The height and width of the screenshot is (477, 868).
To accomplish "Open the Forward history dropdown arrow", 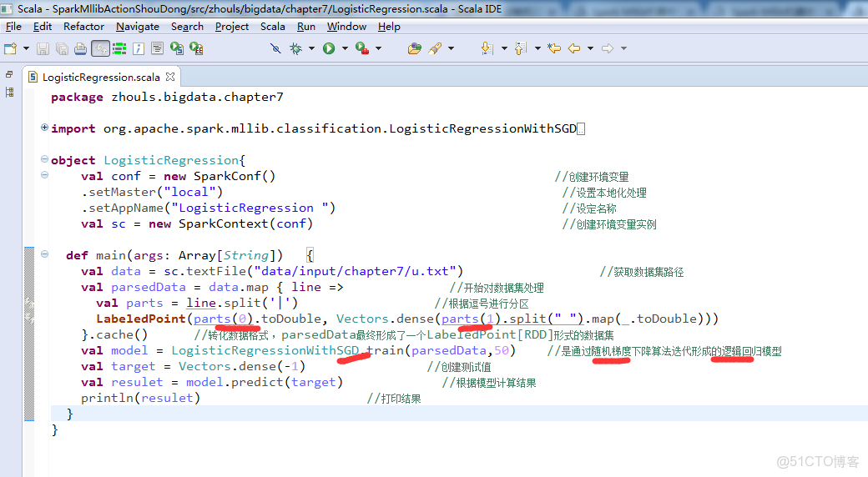I will [624, 48].
